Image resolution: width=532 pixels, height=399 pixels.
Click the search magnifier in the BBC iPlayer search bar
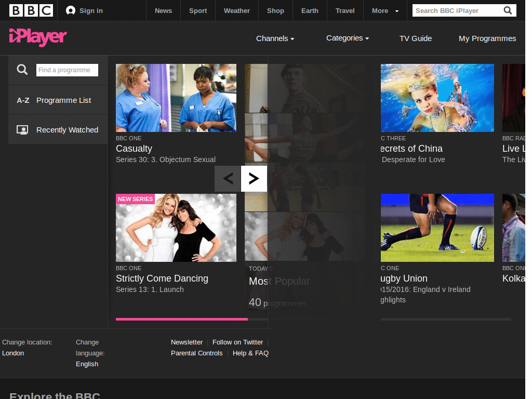[x=508, y=10]
